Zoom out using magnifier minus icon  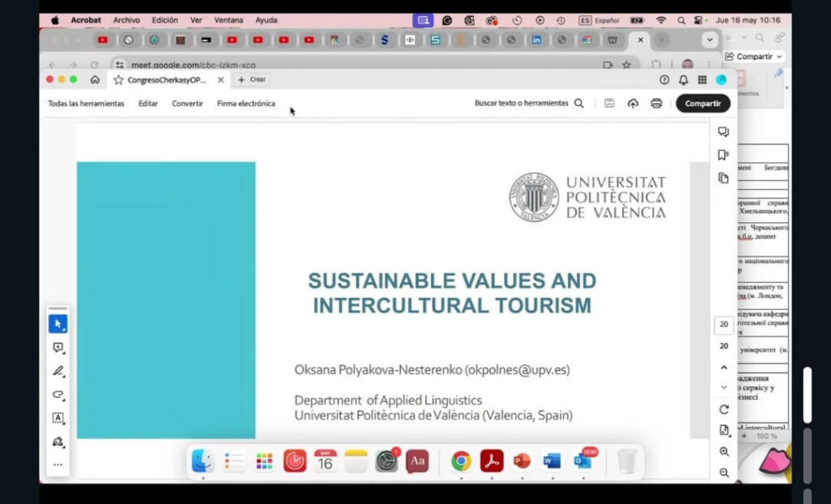point(724,473)
